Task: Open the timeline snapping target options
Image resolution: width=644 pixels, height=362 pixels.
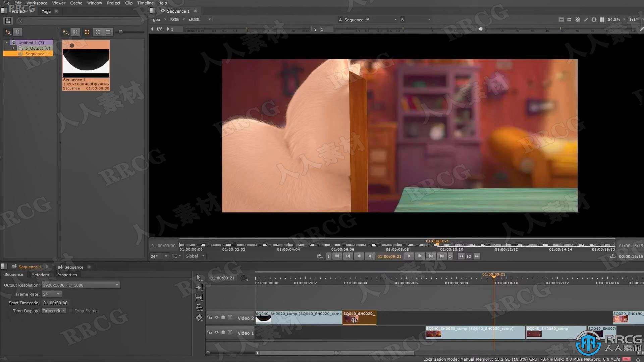Action: point(244,278)
